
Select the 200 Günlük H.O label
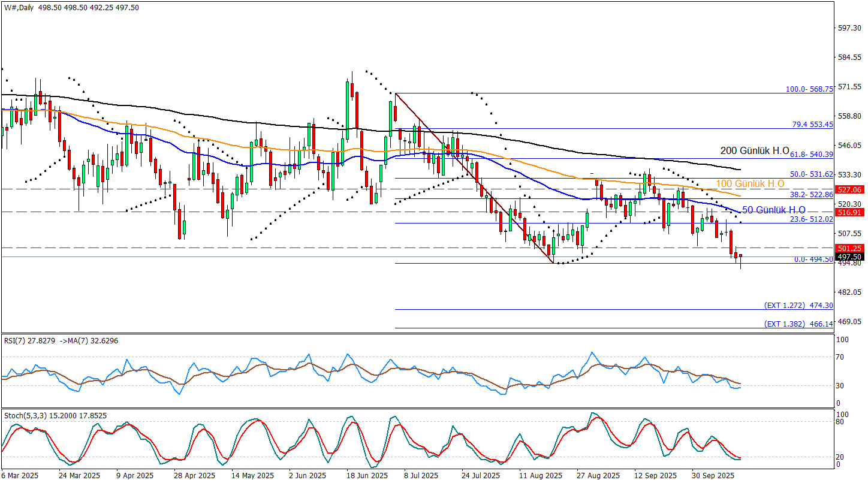pyautogui.click(x=754, y=152)
